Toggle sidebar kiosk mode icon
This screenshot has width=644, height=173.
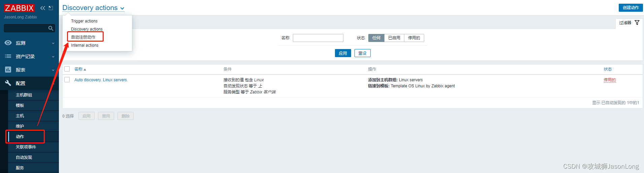click(x=51, y=8)
